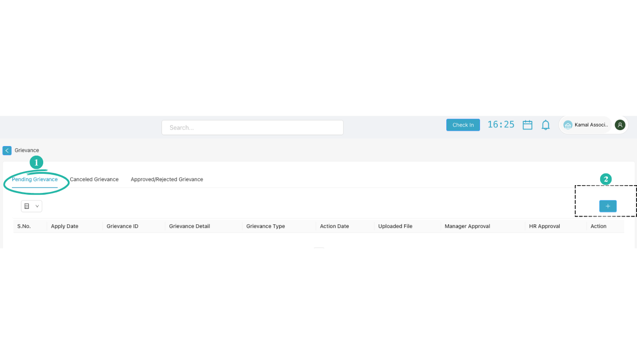Select the table view icon above the grid
The image size is (637, 364).
[28, 206]
